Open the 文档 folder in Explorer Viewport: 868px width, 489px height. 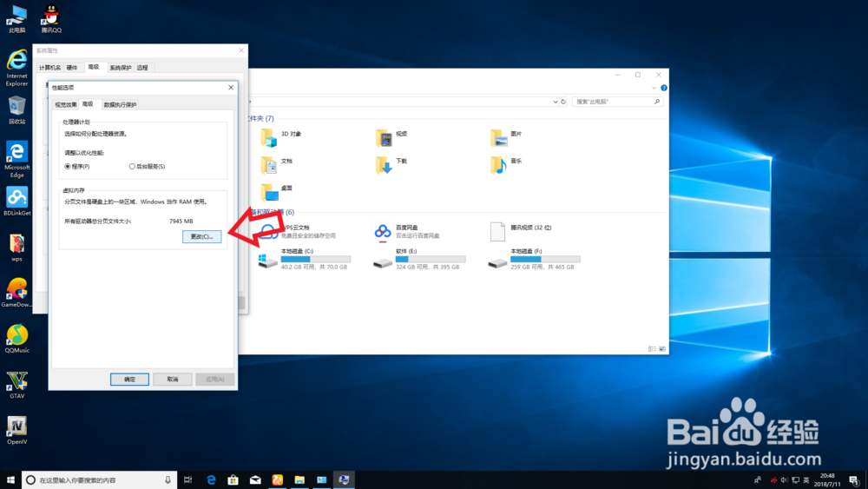click(277, 164)
